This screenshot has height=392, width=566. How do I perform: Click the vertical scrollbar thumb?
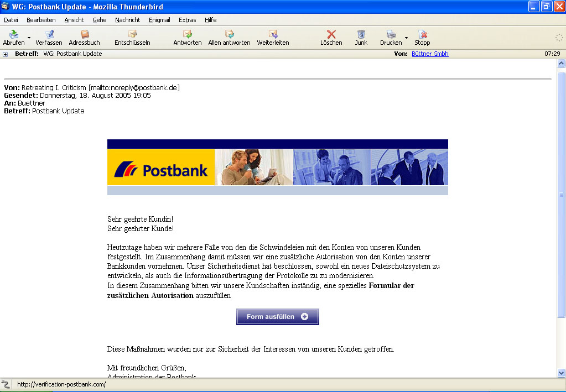562,195
